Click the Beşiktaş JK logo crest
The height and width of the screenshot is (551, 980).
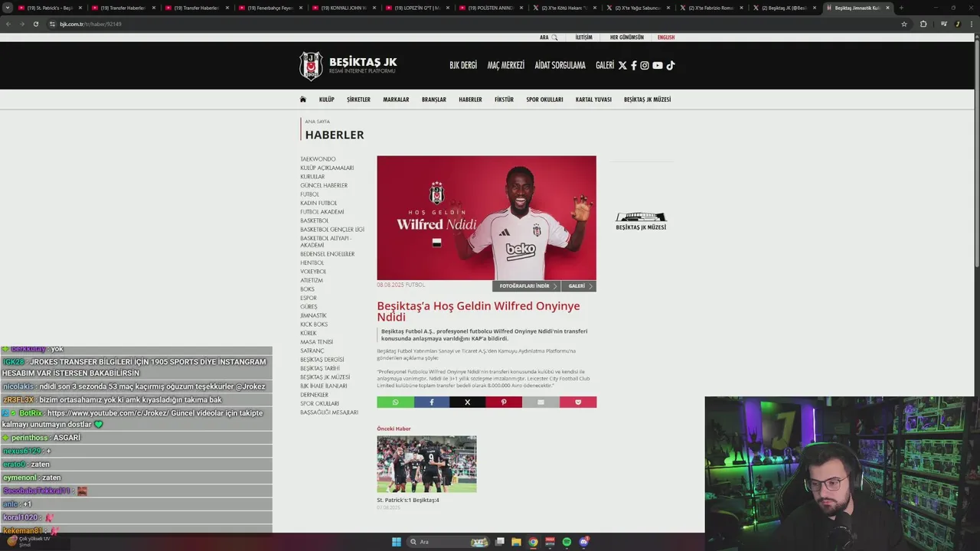[x=311, y=66]
